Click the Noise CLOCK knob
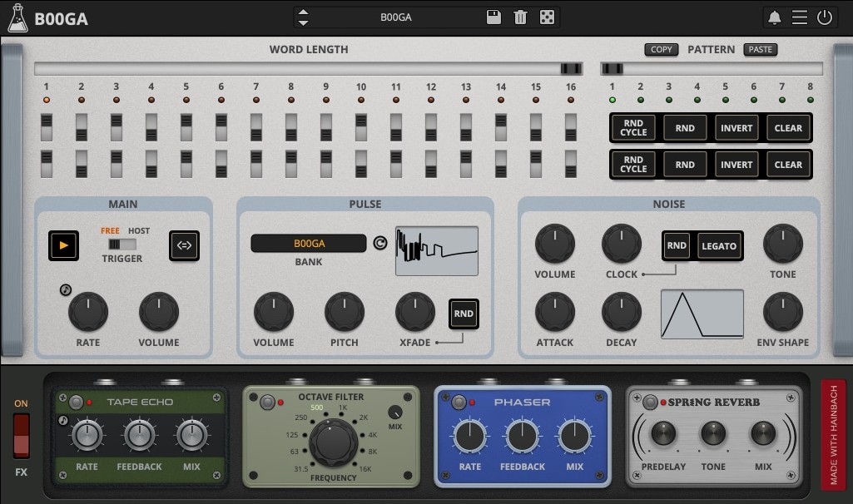Viewport: 853px width, 504px height. coord(622,244)
